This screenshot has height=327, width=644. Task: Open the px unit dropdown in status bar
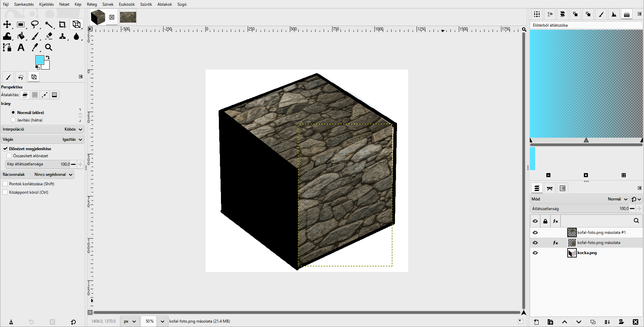[130, 321]
